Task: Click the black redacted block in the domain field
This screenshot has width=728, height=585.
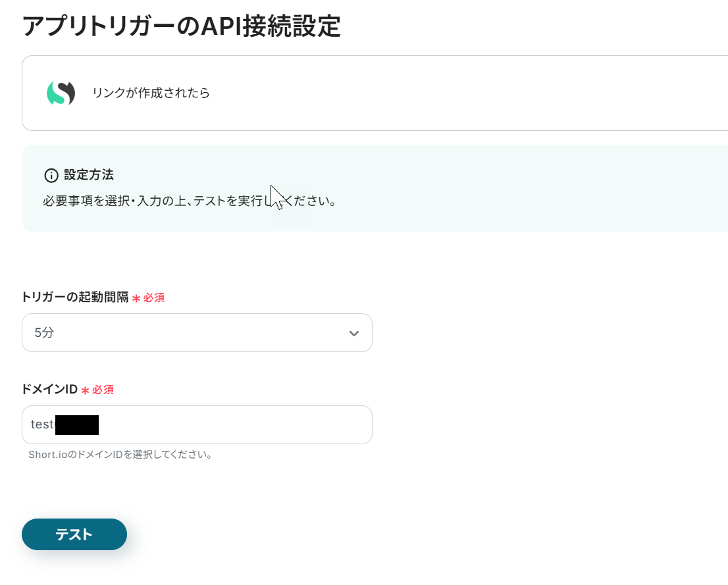Action: (x=77, y=425)
